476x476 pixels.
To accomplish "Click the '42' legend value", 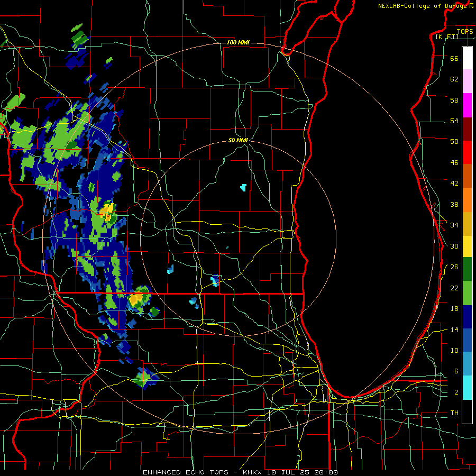I will pyautogui.click(x=454, y=184).
